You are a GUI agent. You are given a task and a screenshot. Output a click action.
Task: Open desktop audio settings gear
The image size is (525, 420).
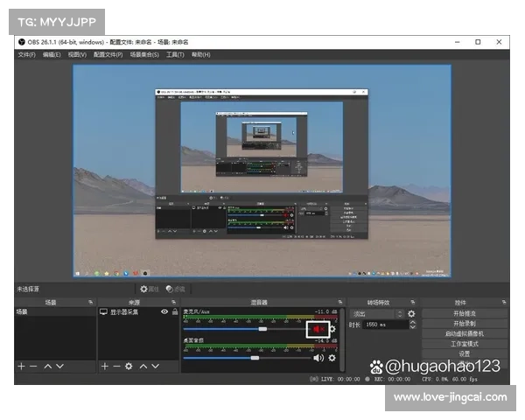(332, 357)
